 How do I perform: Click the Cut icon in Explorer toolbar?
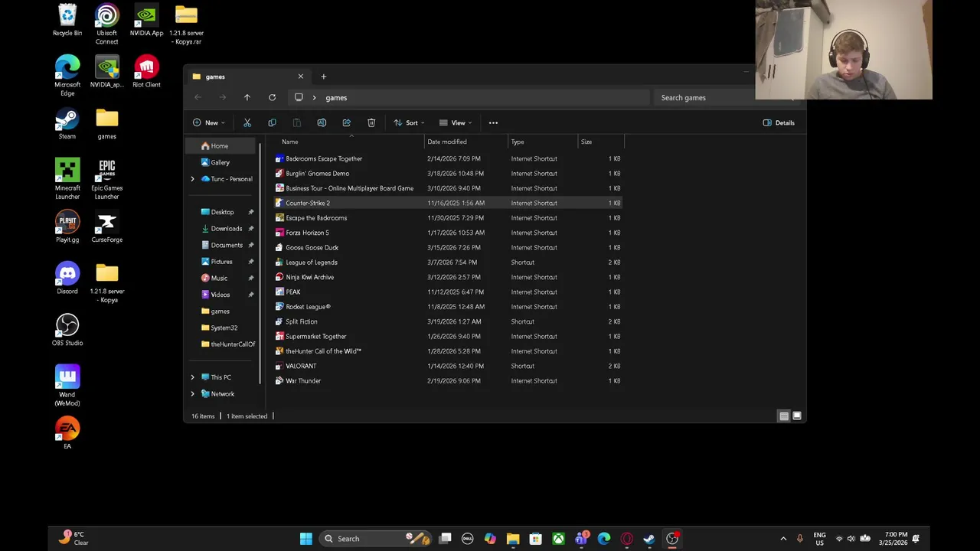pyautogui.click(x=247, y=122)
